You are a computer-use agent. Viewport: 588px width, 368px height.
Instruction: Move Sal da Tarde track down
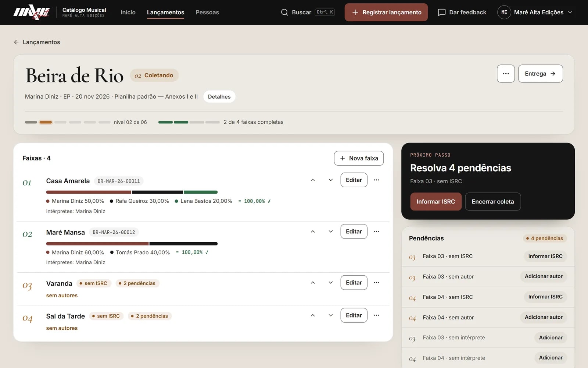[x=331, y=315]
